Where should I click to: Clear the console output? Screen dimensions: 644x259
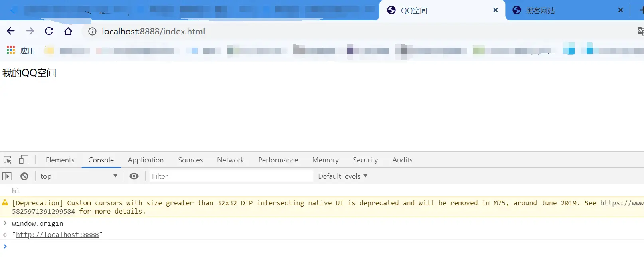point(24,176)
